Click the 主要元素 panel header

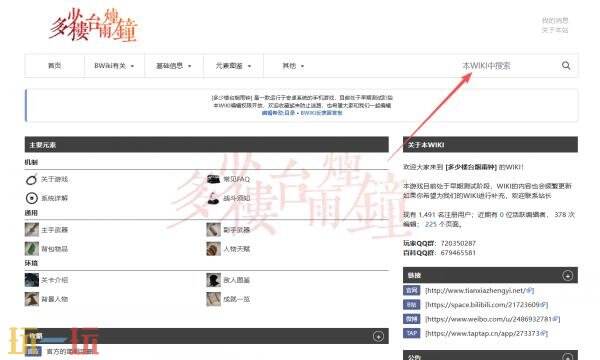click(x=207, y=145)
